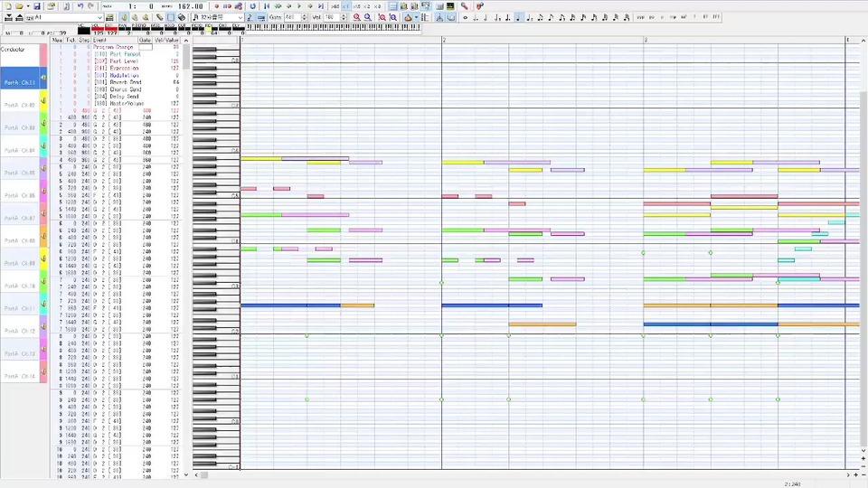868x488 pixels.
Task: Mute the PartA Ch.01 track speaker
Action: pyautogui.click(x=43, y=78)
